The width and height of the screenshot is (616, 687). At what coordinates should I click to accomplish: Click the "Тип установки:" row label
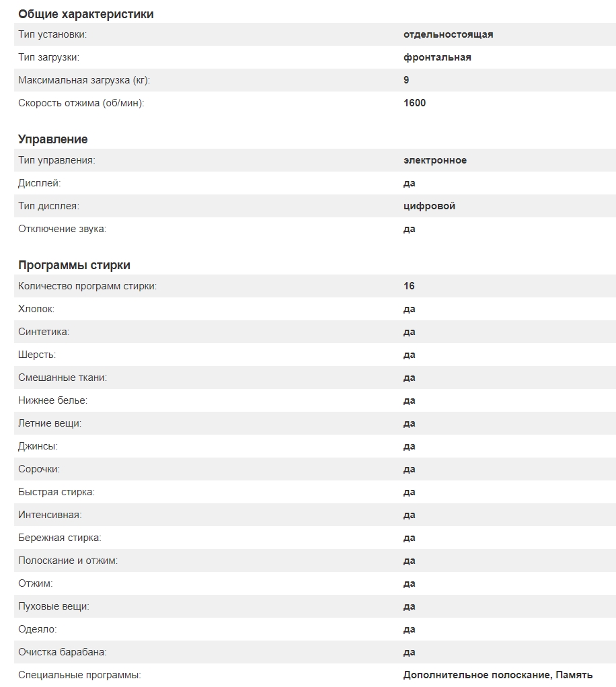52,34
